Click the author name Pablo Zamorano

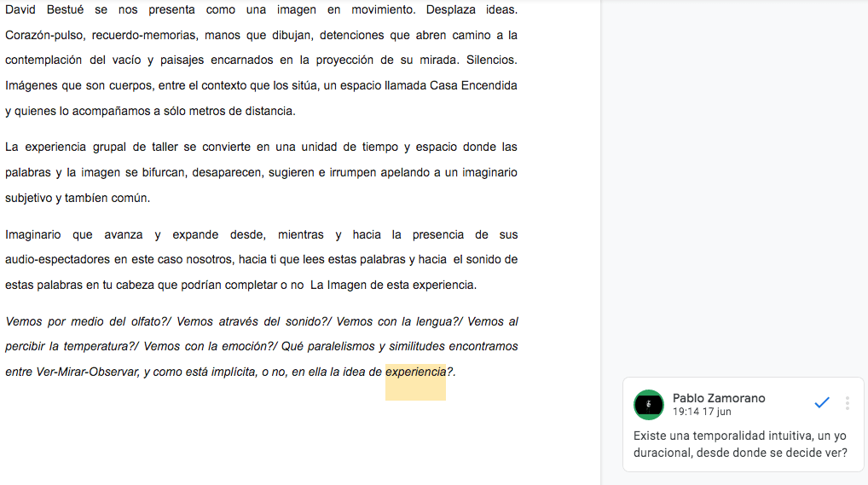pos(718,398)
